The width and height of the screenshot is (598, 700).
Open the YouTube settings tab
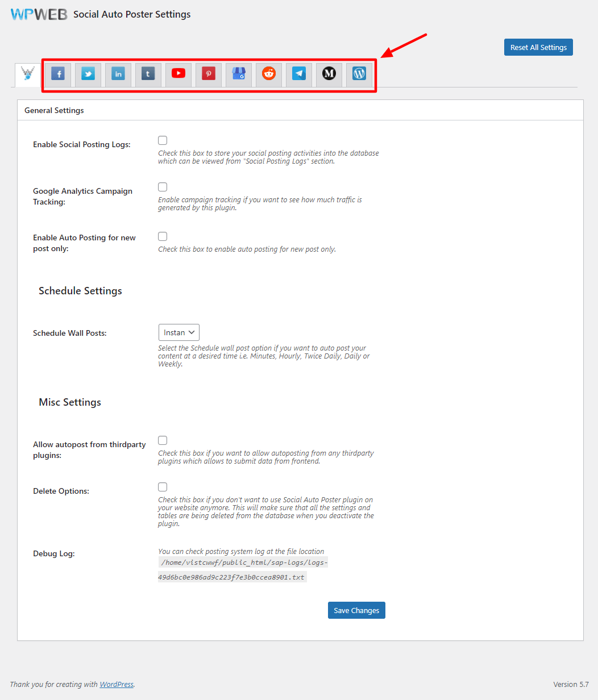pyautogui.click(x=178, y=74)
